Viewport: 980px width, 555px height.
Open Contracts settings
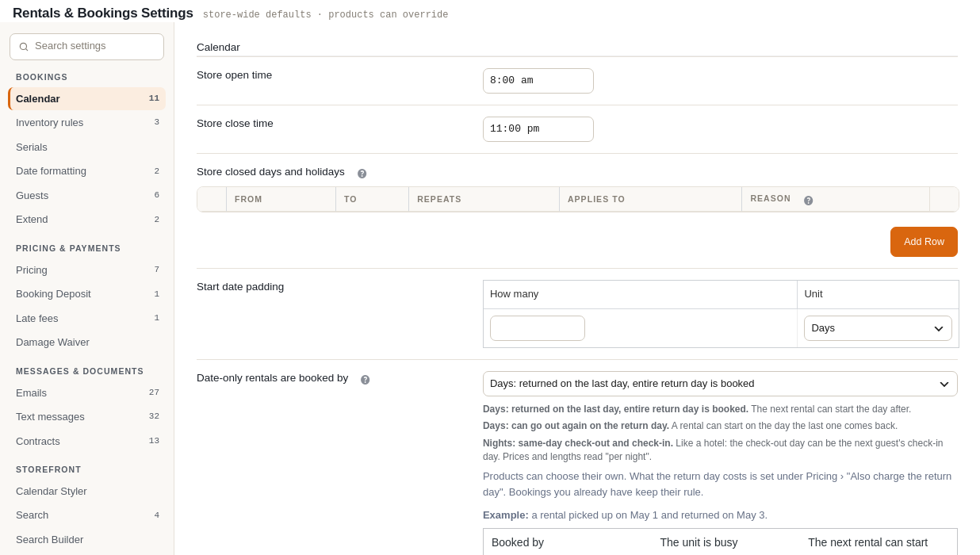tap(87, 441)
